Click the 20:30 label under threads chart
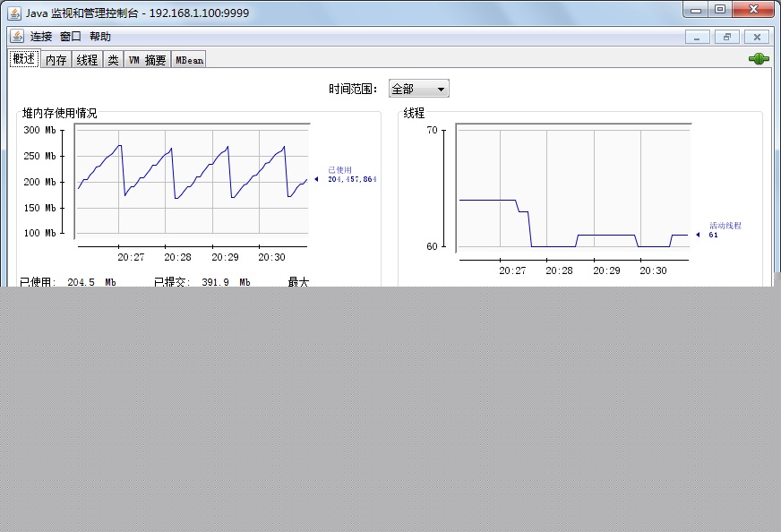 point(653,270)
